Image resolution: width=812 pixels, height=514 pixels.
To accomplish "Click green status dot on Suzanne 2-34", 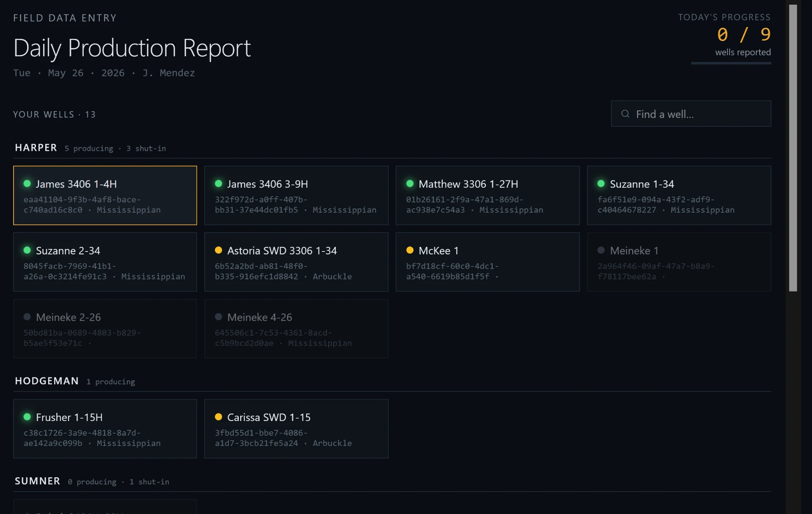I will coord(27,250).
